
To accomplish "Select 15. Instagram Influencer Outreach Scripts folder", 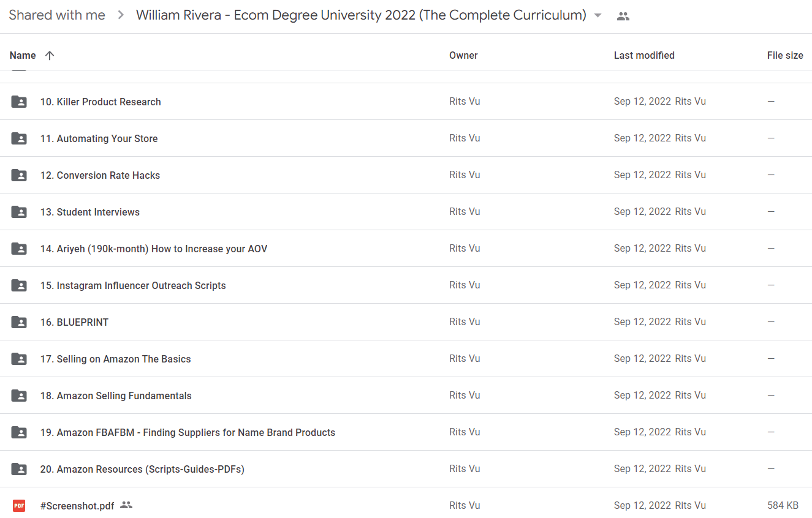I will [133, 285].
